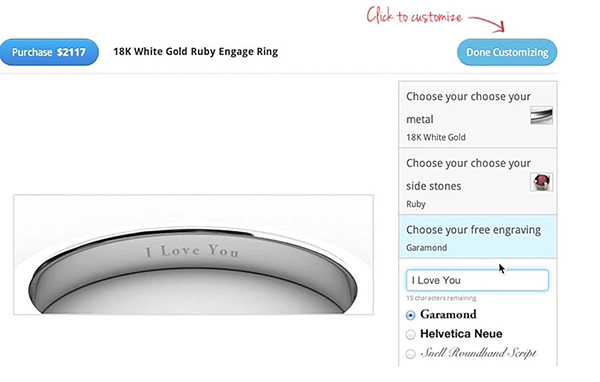Click the white gold metal thumbnail icon
The height and width of the screenshot is (382, 600).
pyautogui.click(x=541, y=115)
